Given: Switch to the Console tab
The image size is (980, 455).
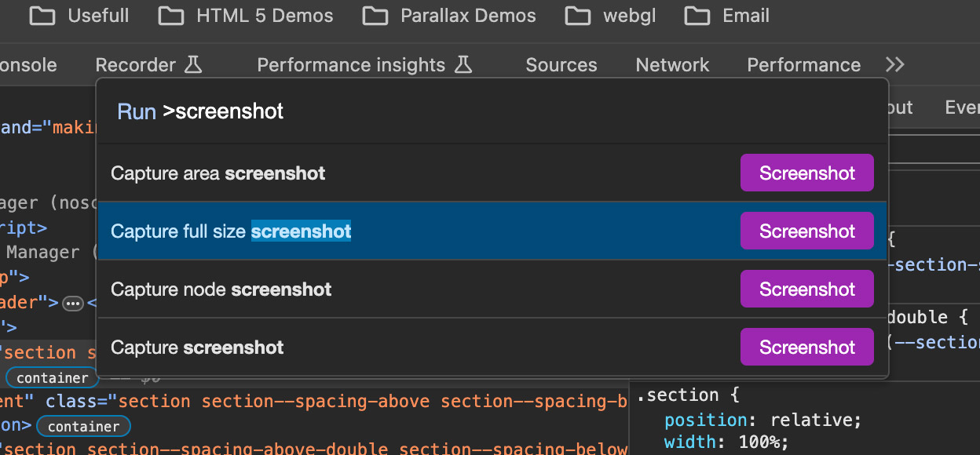Looking at the screenshot, I should (28, 65).
